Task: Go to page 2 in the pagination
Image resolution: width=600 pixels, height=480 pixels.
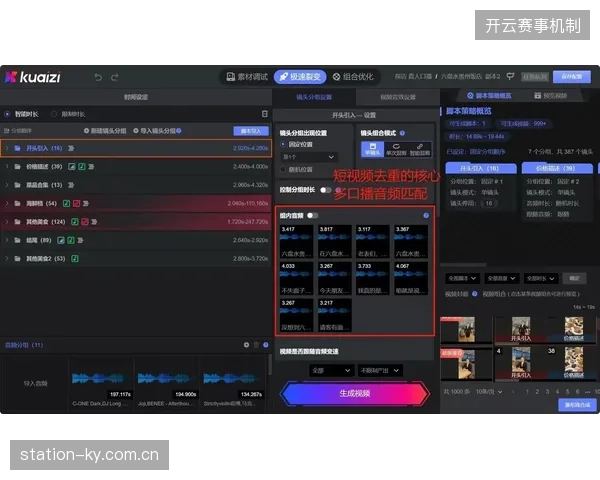Action: pos(537,392)
